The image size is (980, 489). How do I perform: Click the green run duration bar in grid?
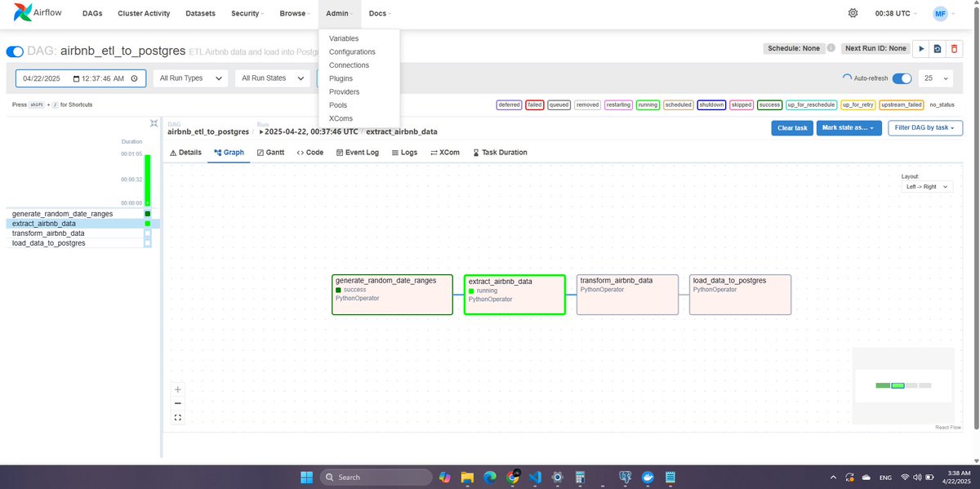click(x=148, y=179)
